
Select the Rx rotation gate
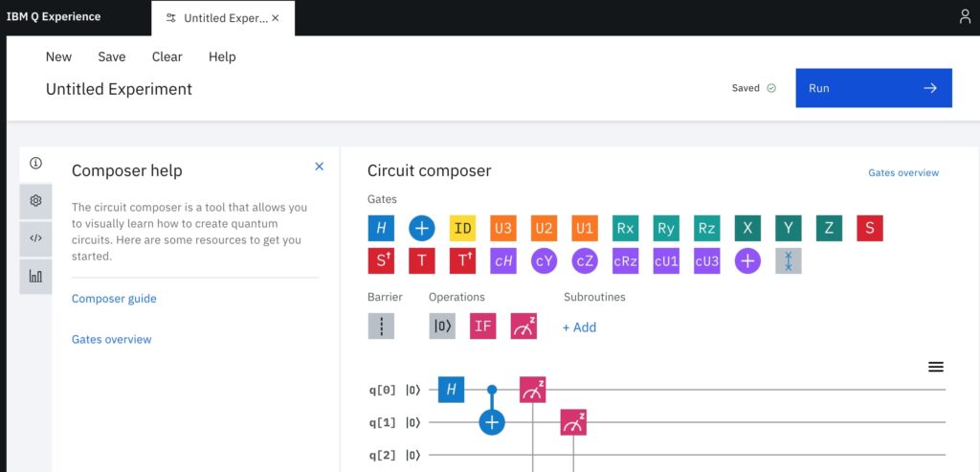pos(626,228)
